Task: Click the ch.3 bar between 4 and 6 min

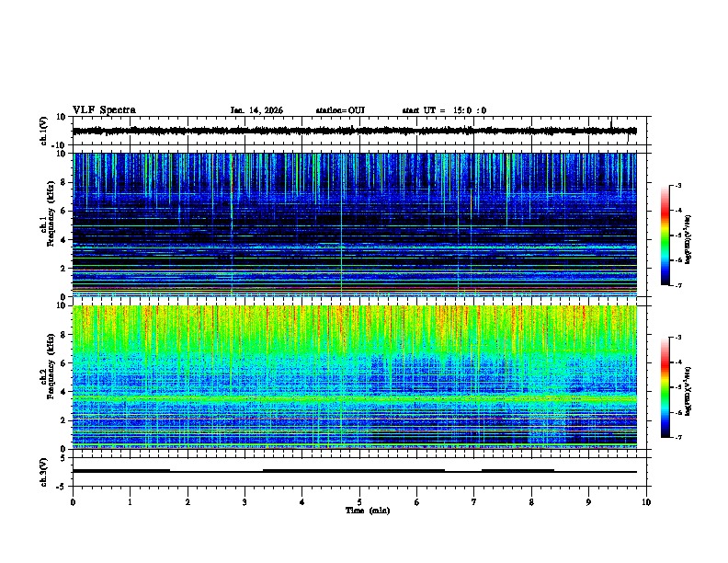Action: click(x=354, y=471)
